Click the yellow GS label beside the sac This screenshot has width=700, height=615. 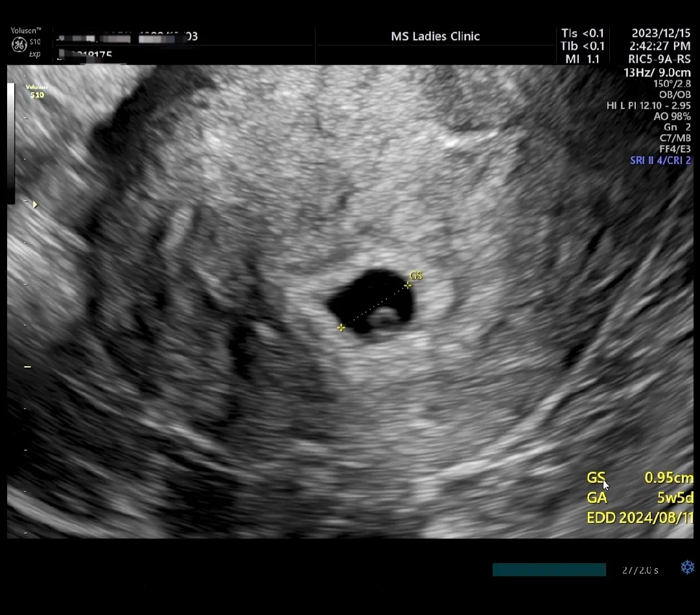point(415,275)
